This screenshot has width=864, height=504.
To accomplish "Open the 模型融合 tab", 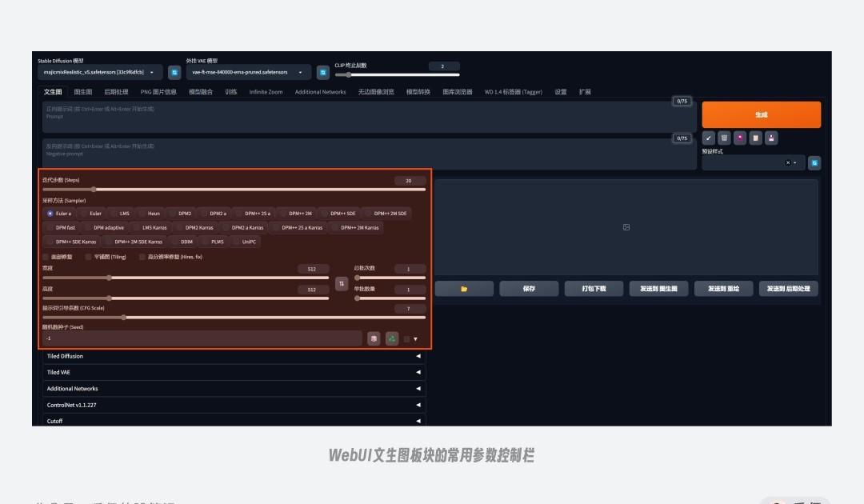I will (201, 92).
